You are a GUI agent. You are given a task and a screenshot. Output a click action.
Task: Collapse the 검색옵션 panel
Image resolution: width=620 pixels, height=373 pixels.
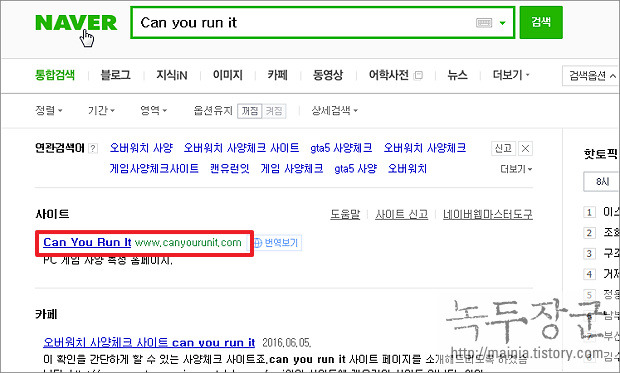point(592,76)
